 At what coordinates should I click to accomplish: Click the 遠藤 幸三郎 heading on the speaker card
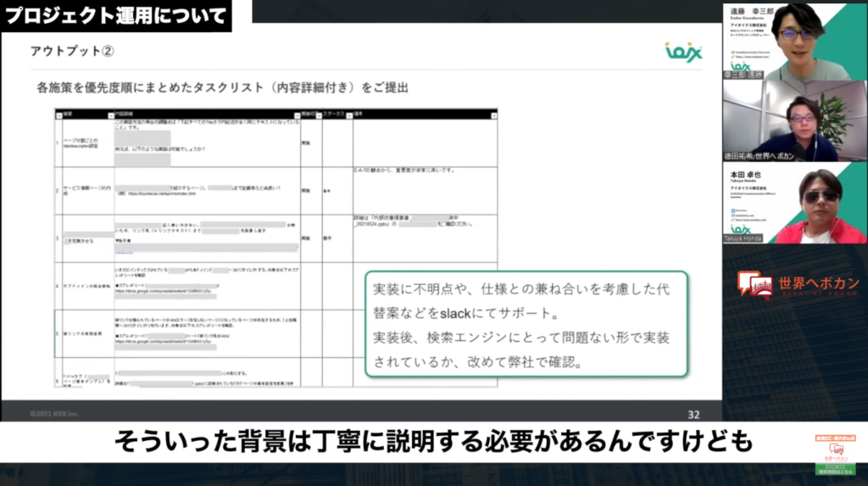[x=752, y=11]
